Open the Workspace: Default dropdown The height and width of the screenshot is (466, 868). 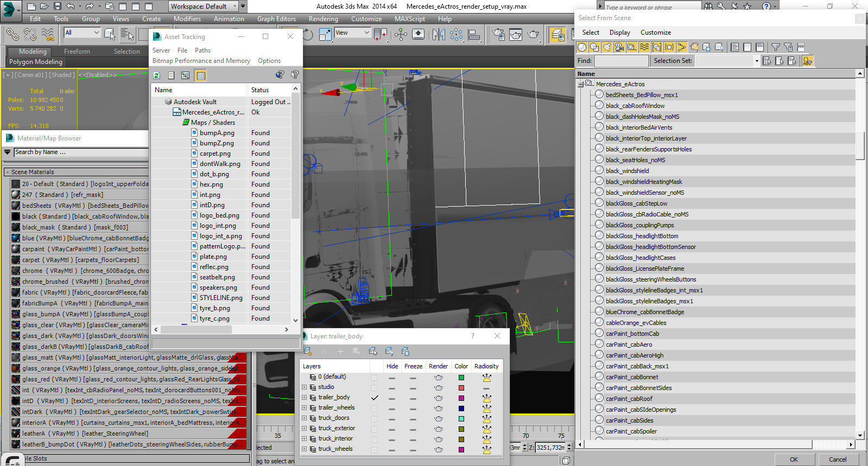(204, 7)
